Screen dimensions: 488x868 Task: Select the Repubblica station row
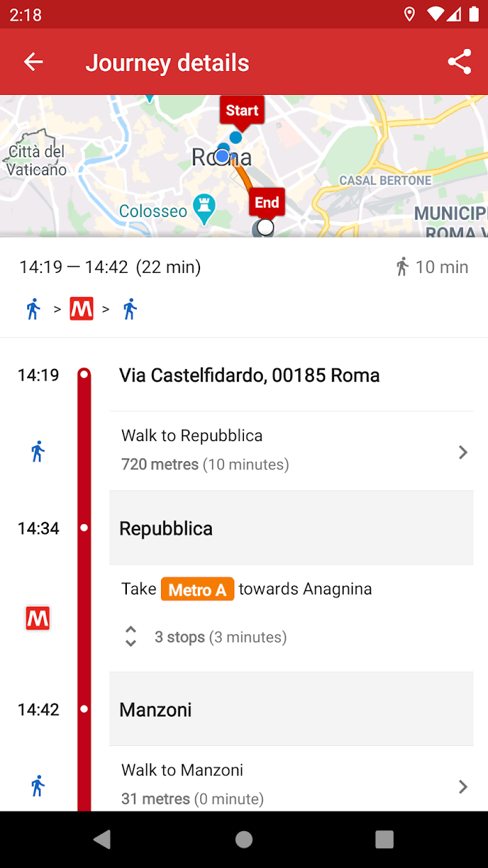tap(291, 528)
